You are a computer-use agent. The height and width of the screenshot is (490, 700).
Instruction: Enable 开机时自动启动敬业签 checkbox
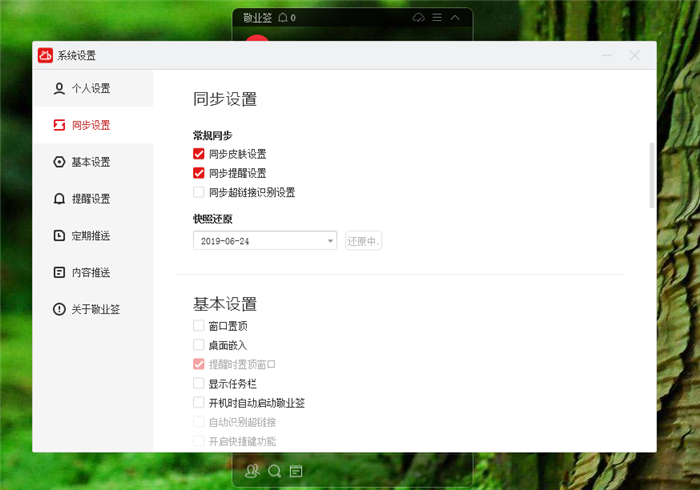[x=199, y=403]
